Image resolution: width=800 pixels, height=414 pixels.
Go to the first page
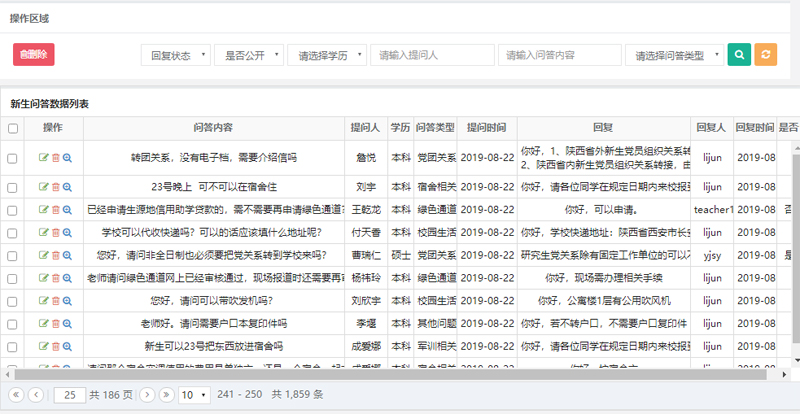click(15, 395)
